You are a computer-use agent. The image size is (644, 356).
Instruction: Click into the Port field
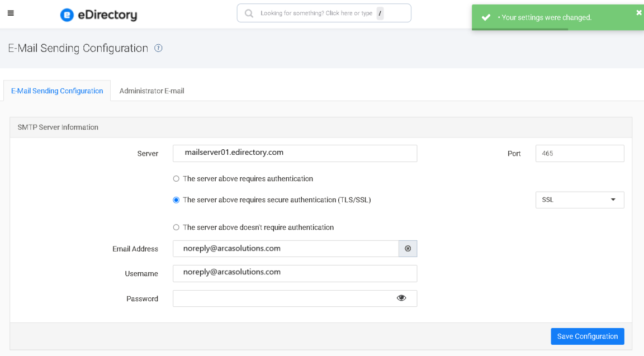pos(580,153)
